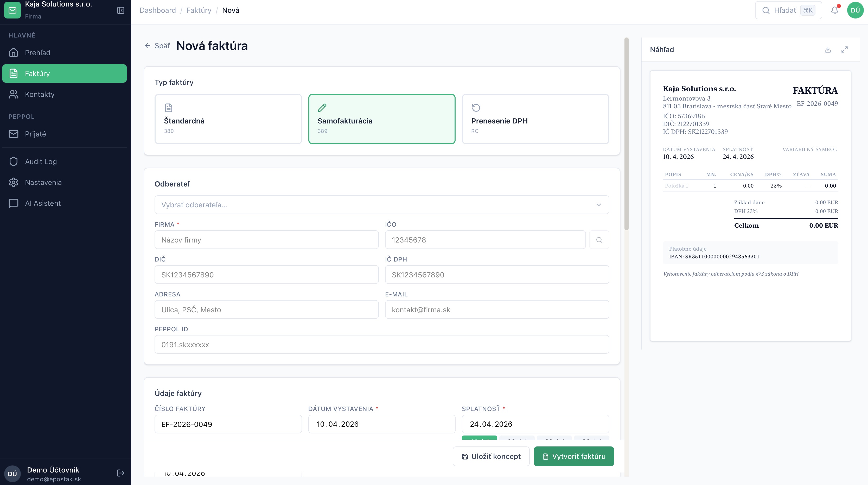Open the DÚ user avatar
This screenshot has height=485, width=868.
click(855, 10)
